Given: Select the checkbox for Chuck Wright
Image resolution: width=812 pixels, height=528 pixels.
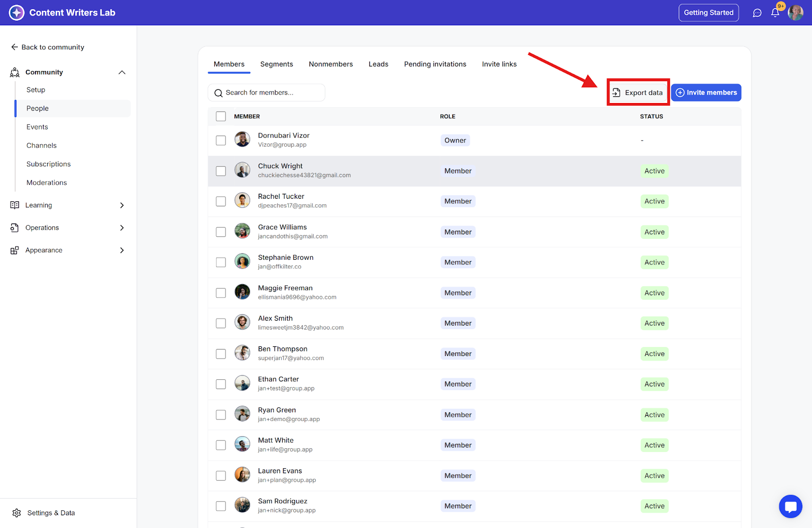Looking at the screenshot, I should point(221,171).
